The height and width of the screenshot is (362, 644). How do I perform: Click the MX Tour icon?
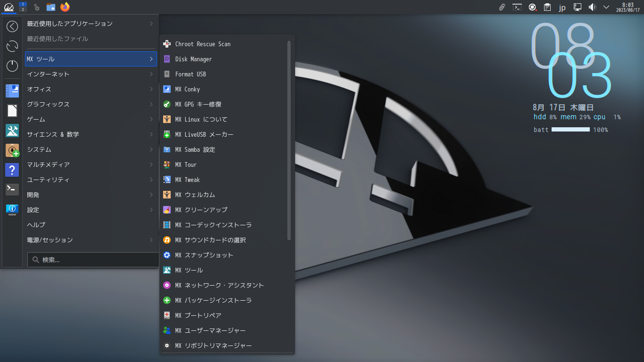pyautogui.click(x=166, y=165)
